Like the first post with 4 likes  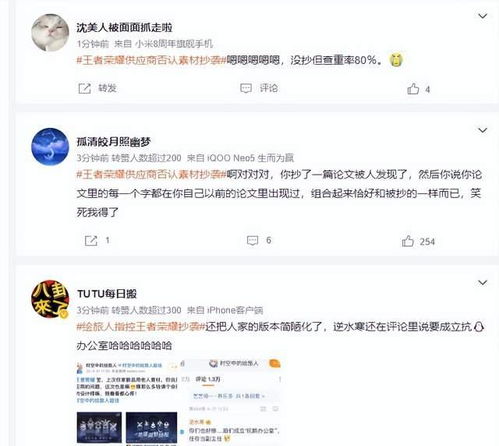(413, 89)
